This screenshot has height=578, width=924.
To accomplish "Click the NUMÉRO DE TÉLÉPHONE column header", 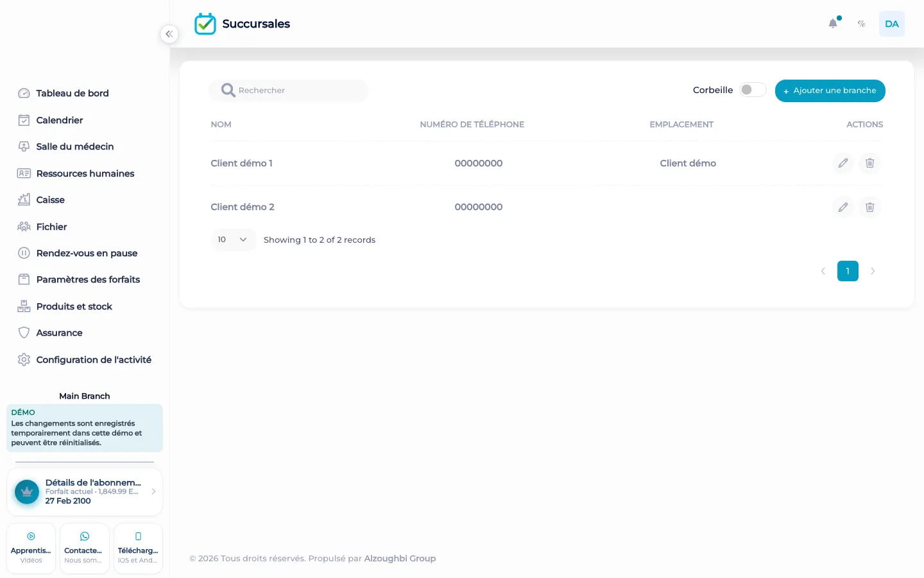I will click(472, 125).
